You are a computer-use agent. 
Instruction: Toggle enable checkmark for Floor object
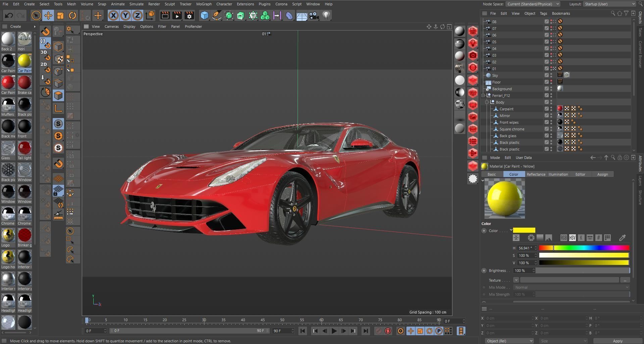[546, 82]
